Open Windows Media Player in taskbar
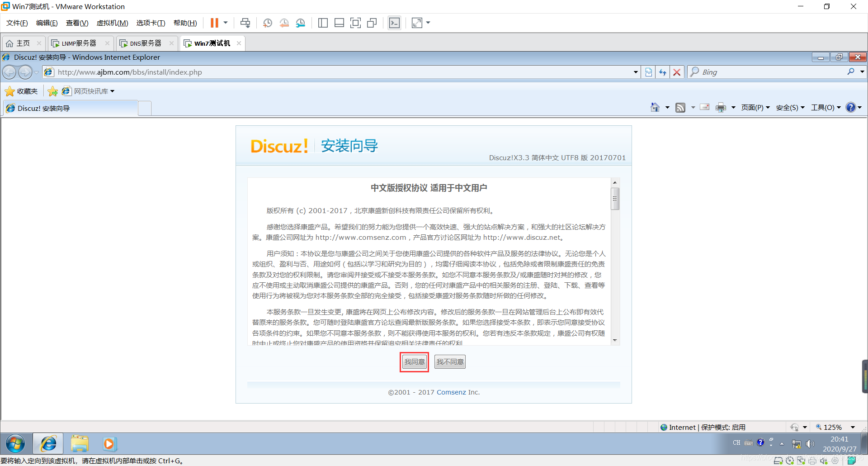868x466 pixels. click(109, 444)
